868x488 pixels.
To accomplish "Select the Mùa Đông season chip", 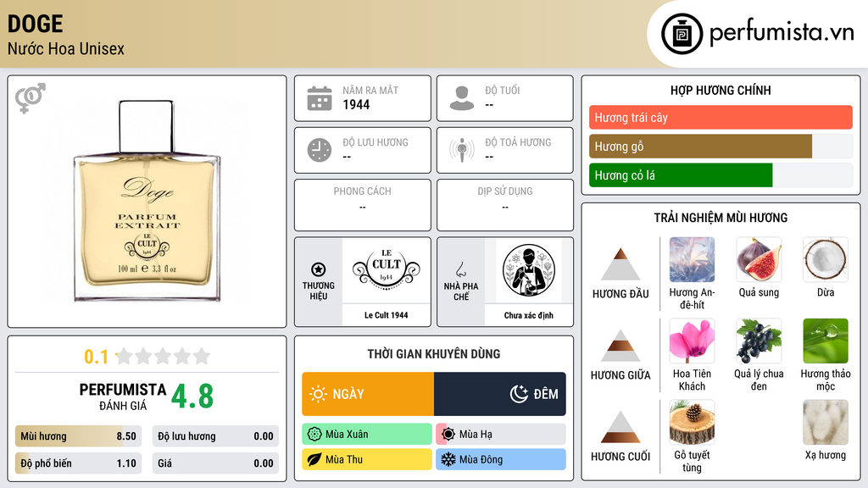I will (x=501, y=459).
